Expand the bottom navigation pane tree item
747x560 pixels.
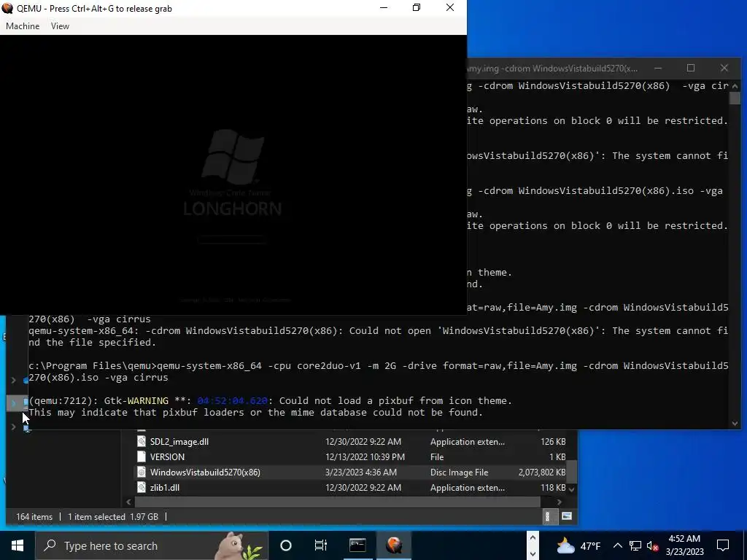pyautogui.click(x=14, y=427)
